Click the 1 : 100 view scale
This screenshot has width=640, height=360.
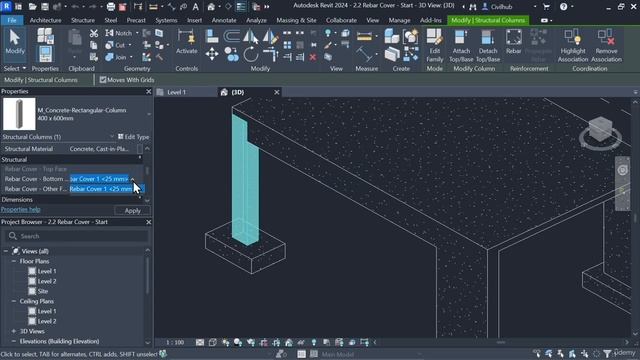175,342
